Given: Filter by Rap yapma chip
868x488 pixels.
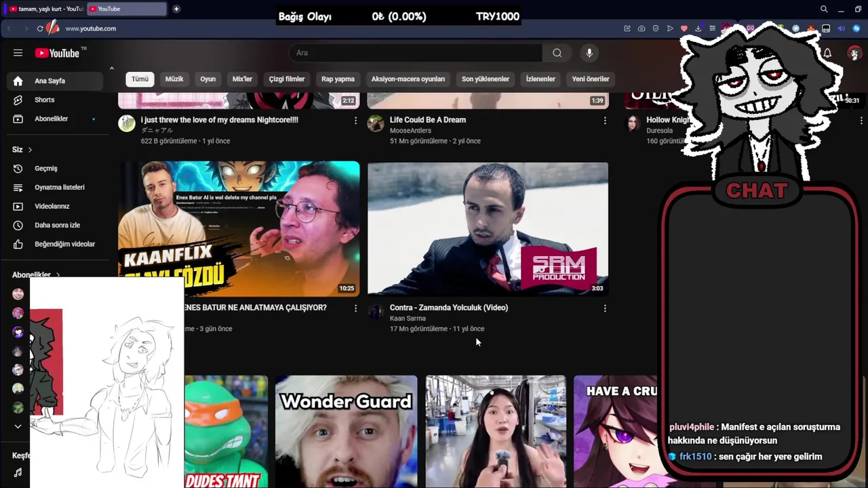Looking at the screenshot, I should [338, 79].
